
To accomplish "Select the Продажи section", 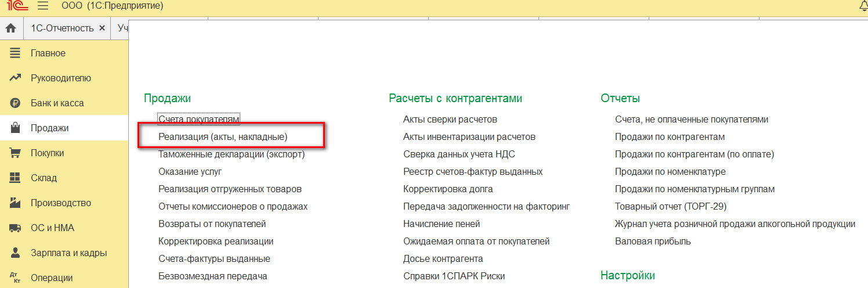I will tap(64, 128).
